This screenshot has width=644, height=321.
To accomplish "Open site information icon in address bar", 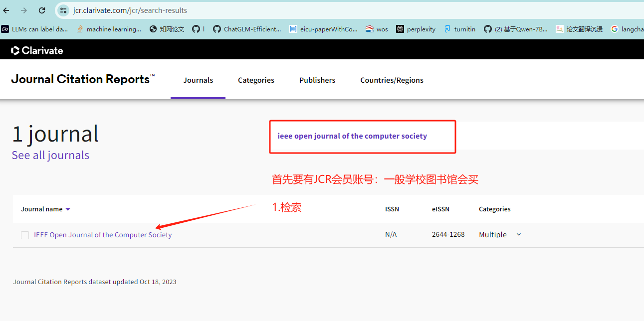I will 63,10.
